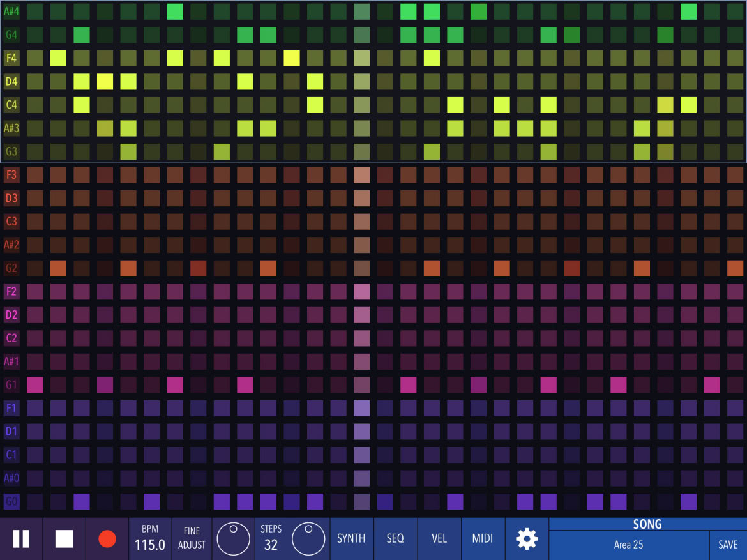Click the F3 note label

(11, 175)
